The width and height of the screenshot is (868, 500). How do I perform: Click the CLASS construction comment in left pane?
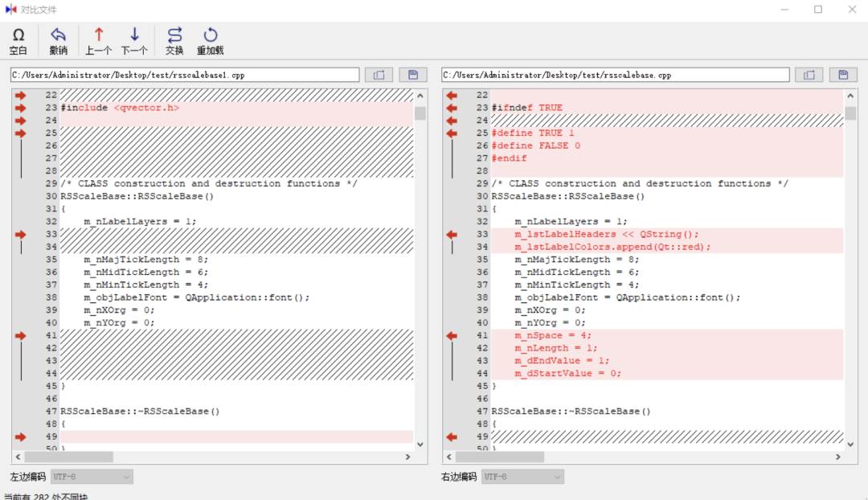click(x=209, y=184)
